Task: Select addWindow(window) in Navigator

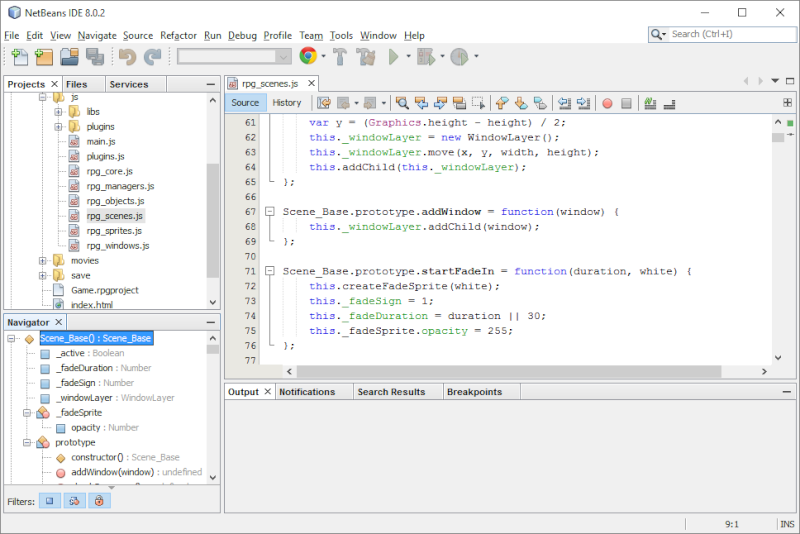Action: coord(112,472)
